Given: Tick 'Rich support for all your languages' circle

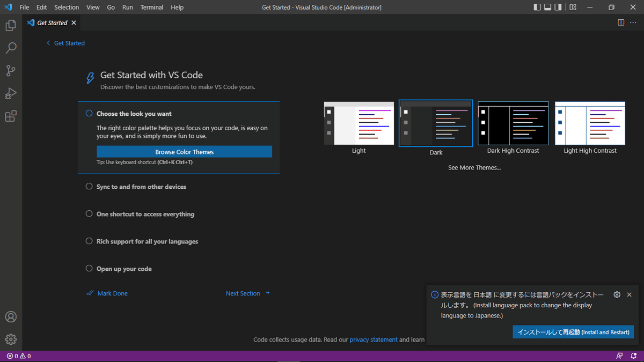Looking at the screenshot, I should click(x=89, y=241).
